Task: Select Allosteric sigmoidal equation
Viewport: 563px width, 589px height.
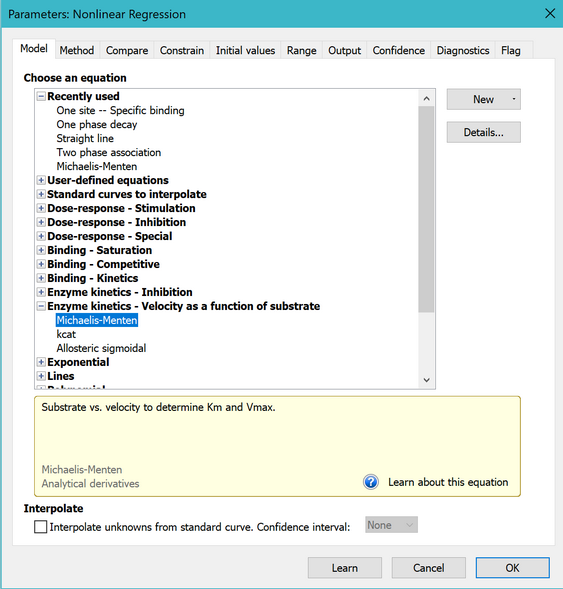Action: pos(101,348)
